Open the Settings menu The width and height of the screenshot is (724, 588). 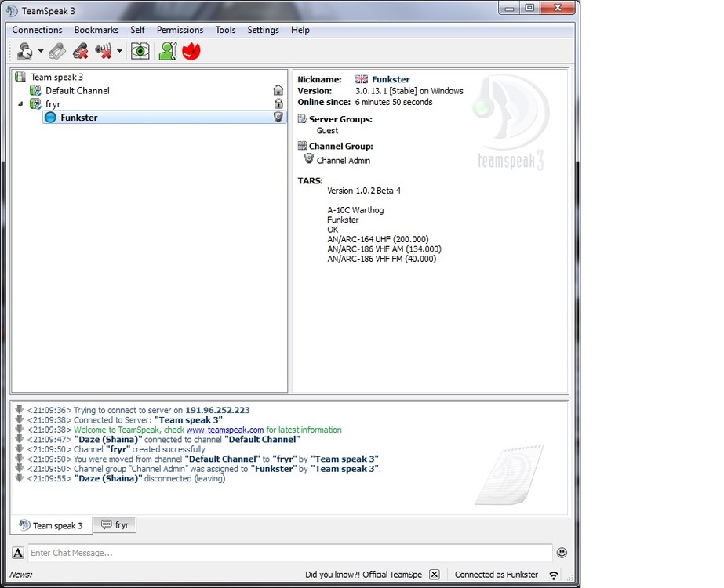click(x=263, y=30)
